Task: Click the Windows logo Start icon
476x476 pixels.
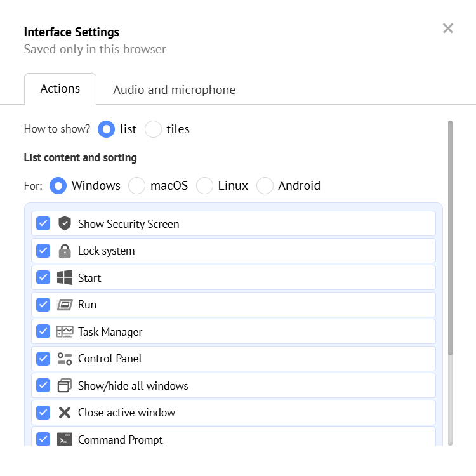Action: point(65,277)
